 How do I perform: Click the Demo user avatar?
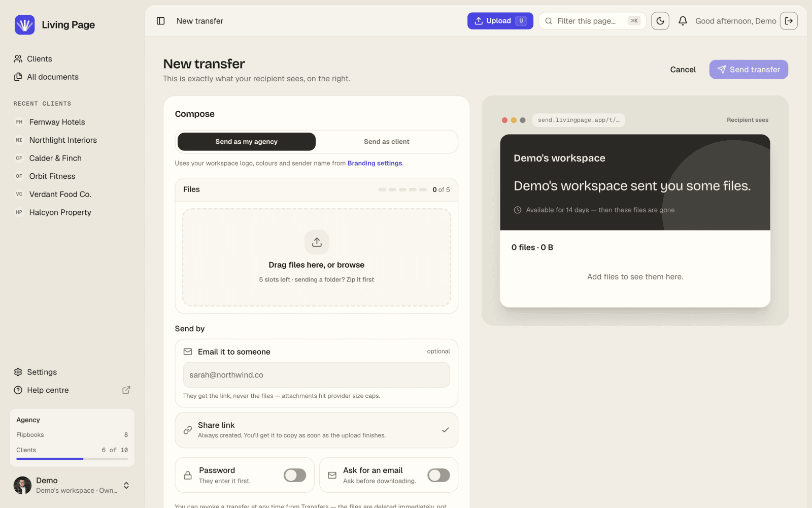22,485
